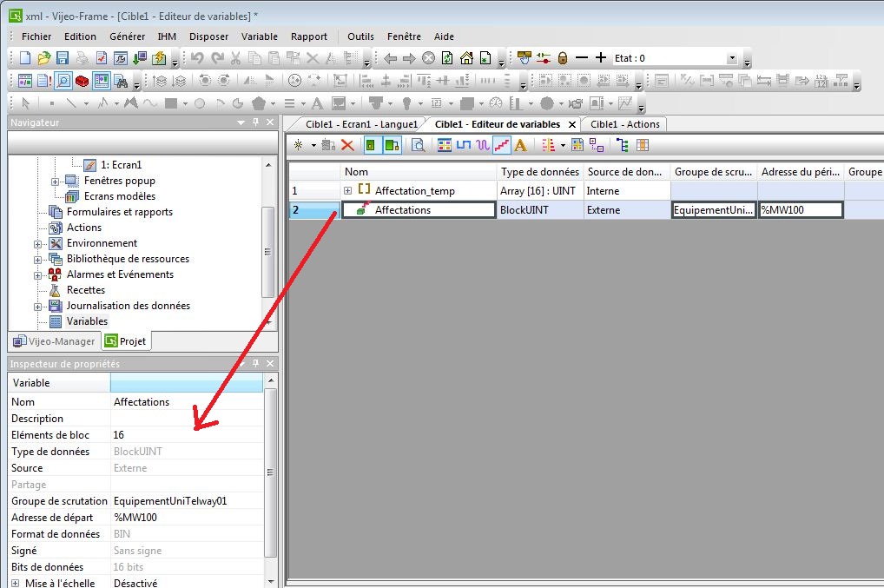
Task: Toggle the text 'A' variable filter
Action: tap(520, 145)
